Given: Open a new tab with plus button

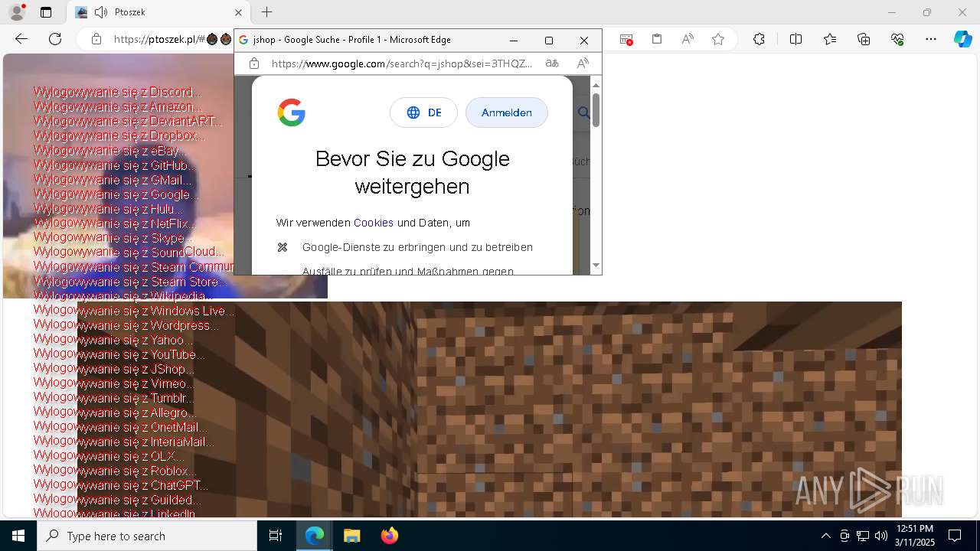Looking at the screenshot, I should [x=266, y=12].
